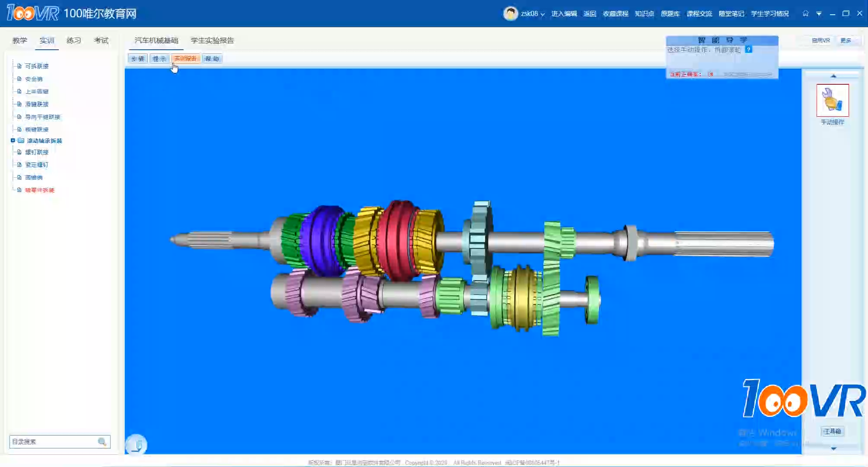Open the zsk08 user dropdown
Viewport: 868px width, 467px height.
pyautogui.click(x=542, y=14)
